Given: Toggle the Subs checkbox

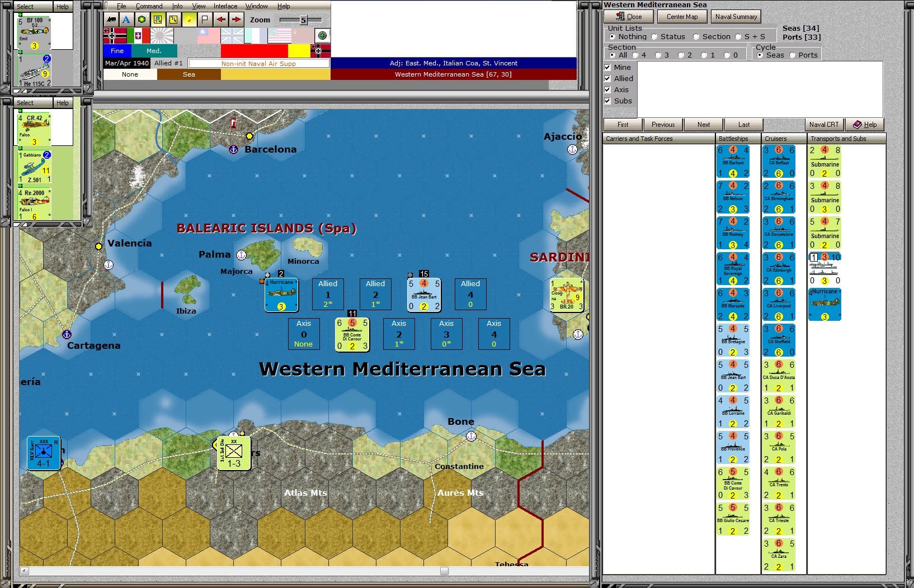Looking at the screenshot, I should tap(607, 101).
